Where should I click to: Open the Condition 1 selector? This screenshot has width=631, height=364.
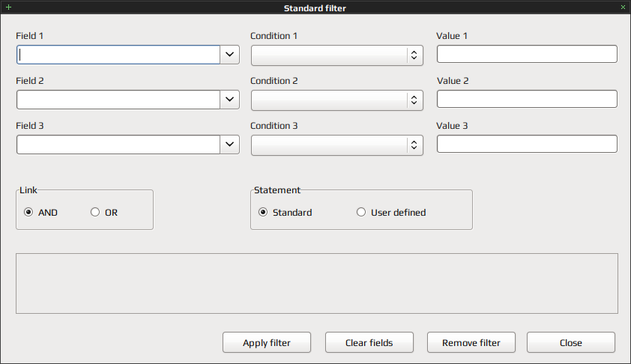(336, 55)
